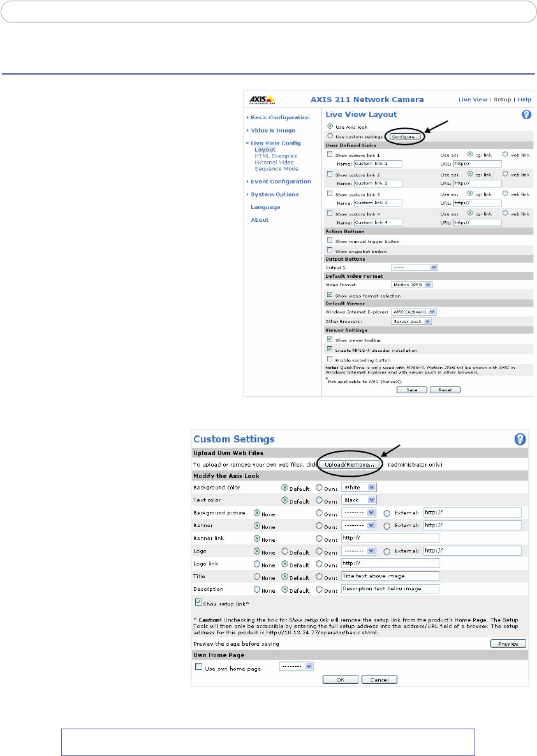Open help icon on Custom Settings
Image resolution: width=537 pixels, height=756 pixels.
[520, 439]
